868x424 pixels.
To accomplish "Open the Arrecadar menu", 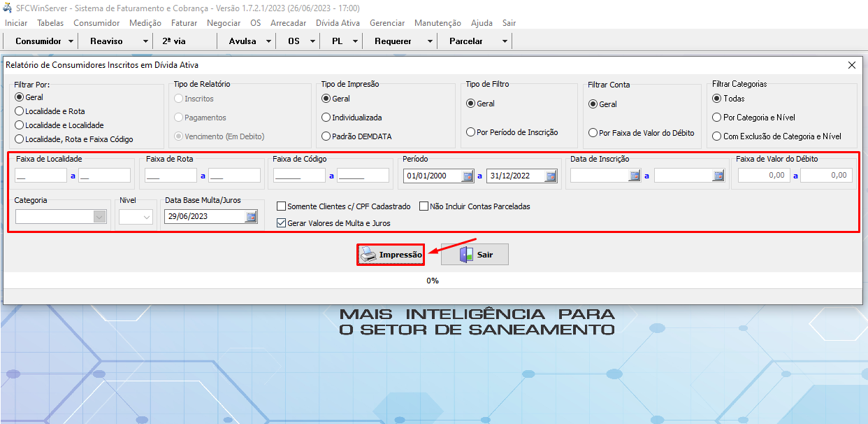I will pyautogui.click(x=288, y=23).
